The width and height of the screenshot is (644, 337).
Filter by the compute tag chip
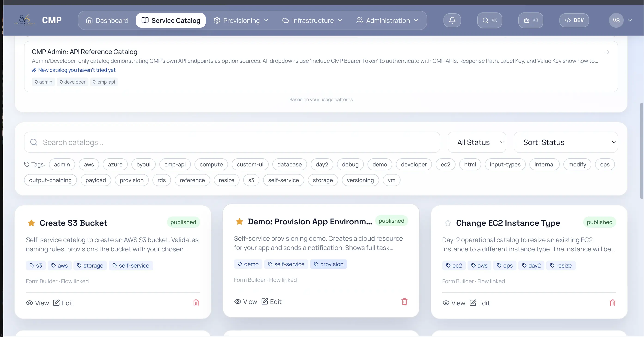211,164
